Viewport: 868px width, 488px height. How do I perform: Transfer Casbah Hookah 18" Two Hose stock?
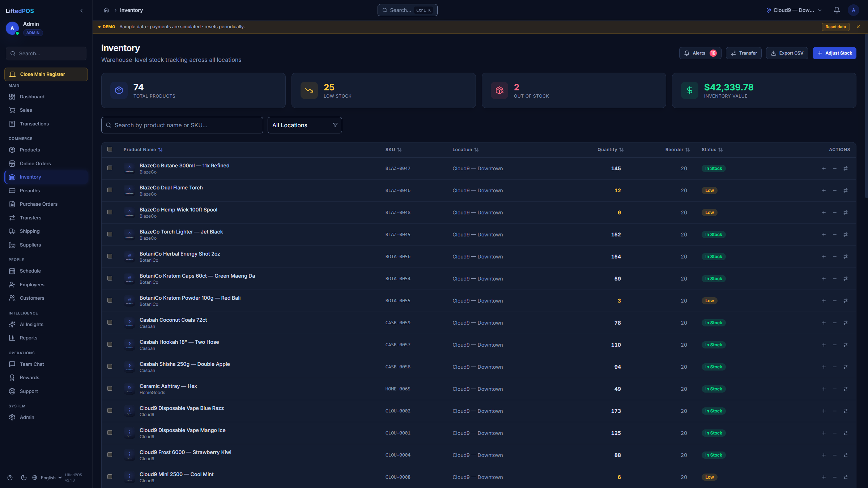pyautogui.click(x=846, y=345)
